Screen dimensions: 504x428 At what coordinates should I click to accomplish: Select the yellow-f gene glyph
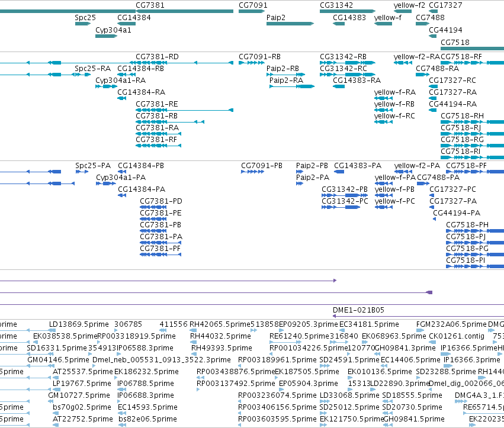[383, 24]
